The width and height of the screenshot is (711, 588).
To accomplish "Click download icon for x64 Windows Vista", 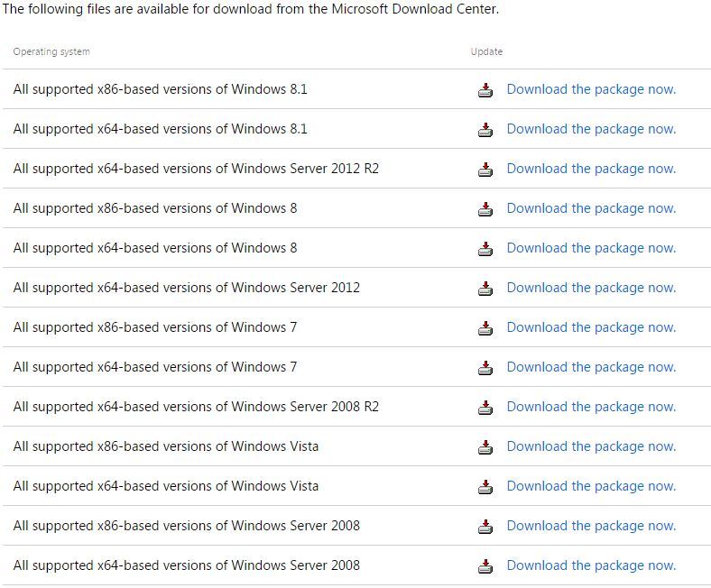I will point(485,487).
